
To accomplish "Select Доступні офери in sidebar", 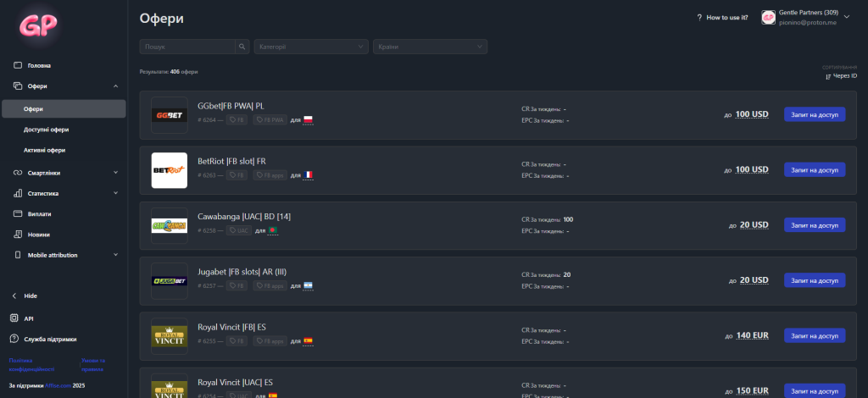I will pos(47,130).
